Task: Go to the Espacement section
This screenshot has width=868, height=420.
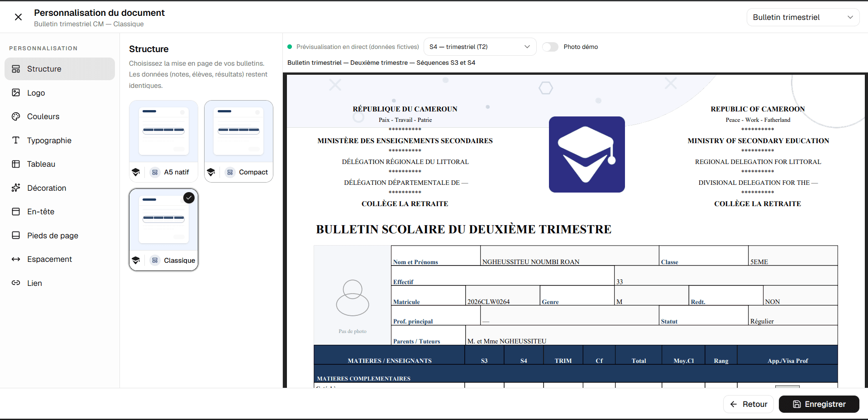Action: [x=60, y=259]
